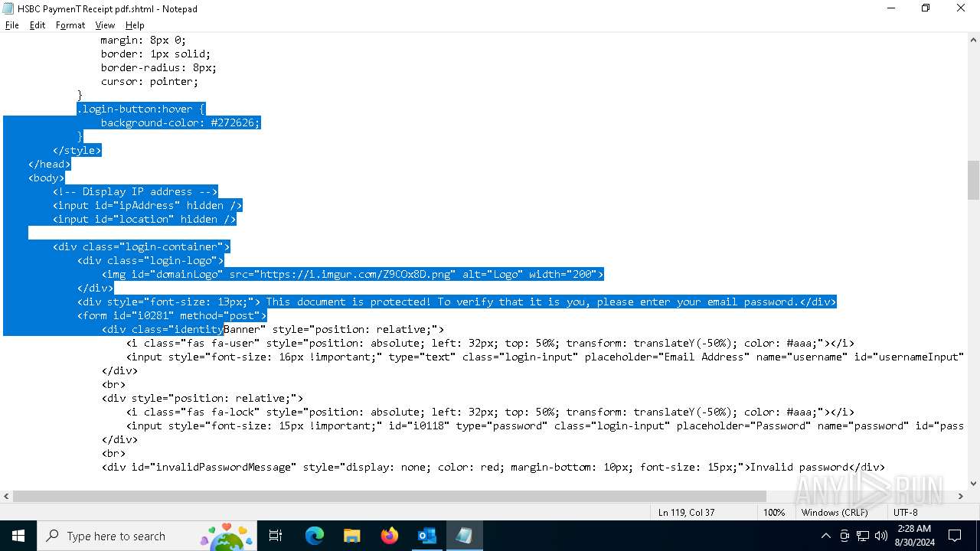This screenshot has height=551, width=980.
Task: Click the form id="i0281" line
Action: pyautogui.click(x=171, y=315)
